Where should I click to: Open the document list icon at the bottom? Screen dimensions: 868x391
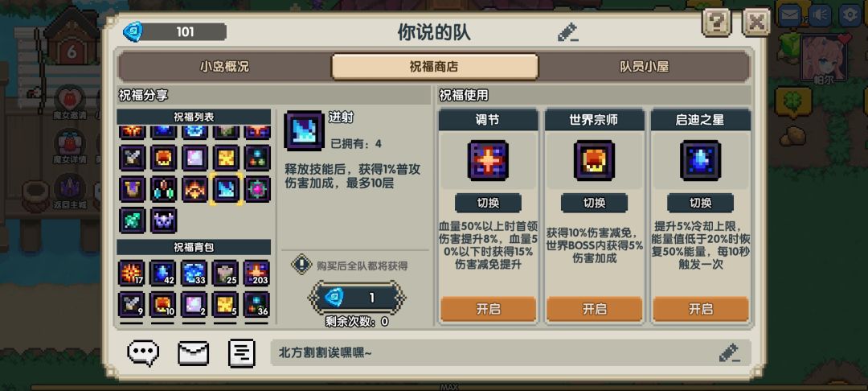pos(241,353)
